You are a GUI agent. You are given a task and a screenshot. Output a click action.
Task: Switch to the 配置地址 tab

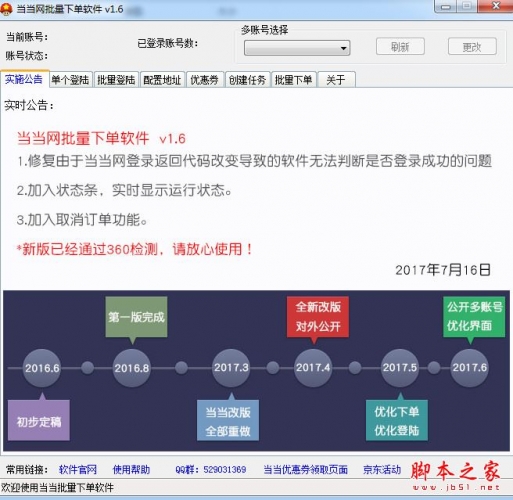tap(162, 80)
